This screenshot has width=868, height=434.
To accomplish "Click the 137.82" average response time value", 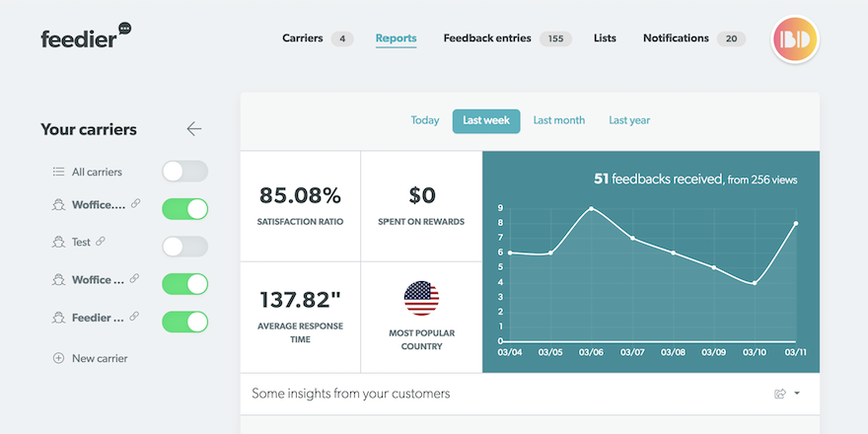I will point(300,300).
